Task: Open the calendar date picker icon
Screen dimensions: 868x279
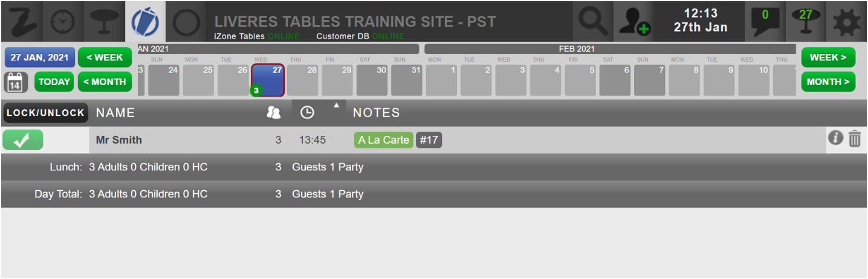Action: click(x=16, y=82)
